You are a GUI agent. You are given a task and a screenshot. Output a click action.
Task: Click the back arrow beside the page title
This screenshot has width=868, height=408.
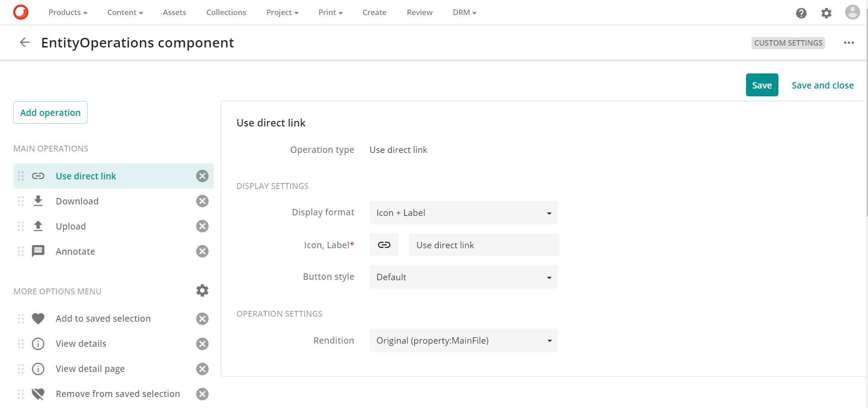tap(25, 42)
